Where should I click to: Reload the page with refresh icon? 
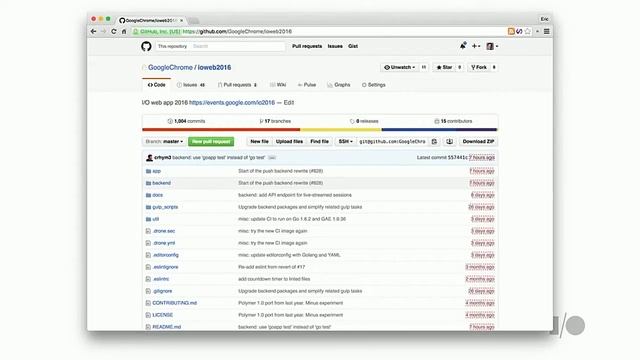pyautogui.click(x=113, y=31)
